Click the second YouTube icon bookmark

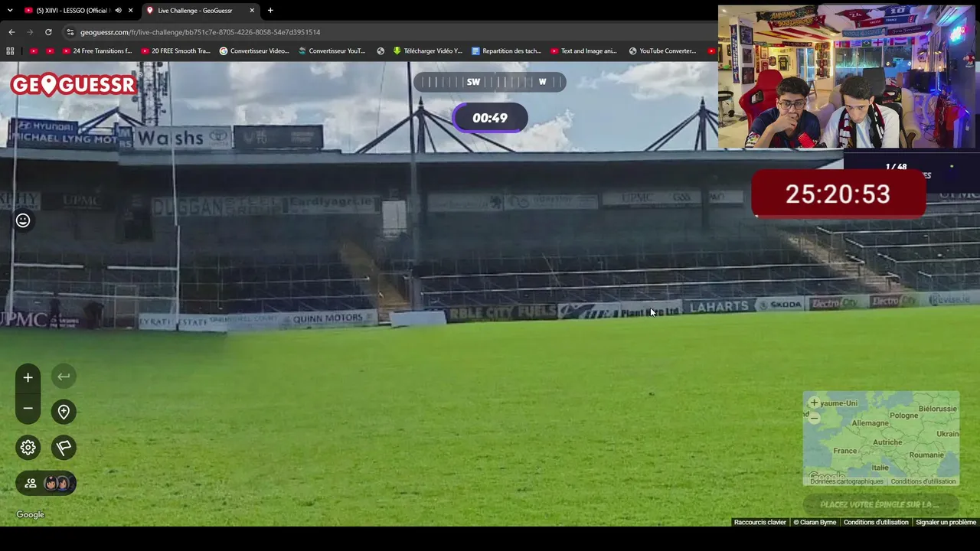50,51
